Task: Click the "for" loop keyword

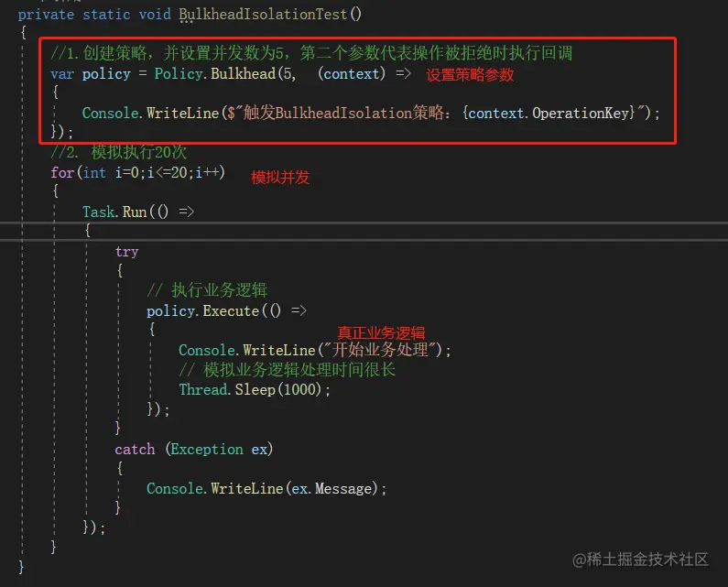Action: click(62, 173)
